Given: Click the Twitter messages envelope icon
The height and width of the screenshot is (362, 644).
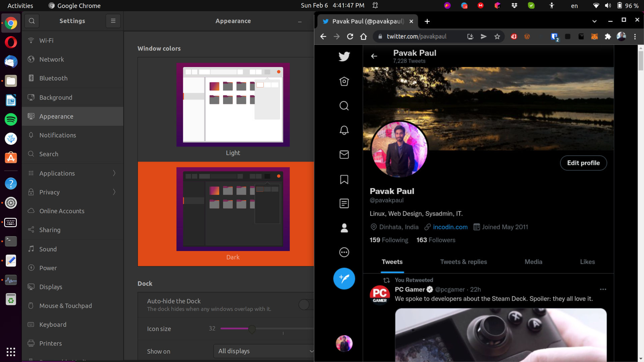Looking at the screenshot, I should click(x=344, y=155).
